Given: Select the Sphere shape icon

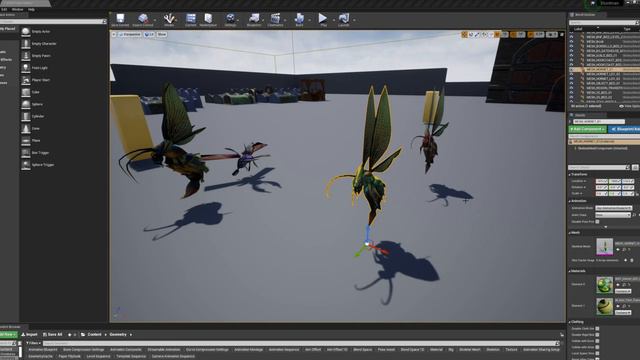Looking at the screenshot, I should point(26,104).
